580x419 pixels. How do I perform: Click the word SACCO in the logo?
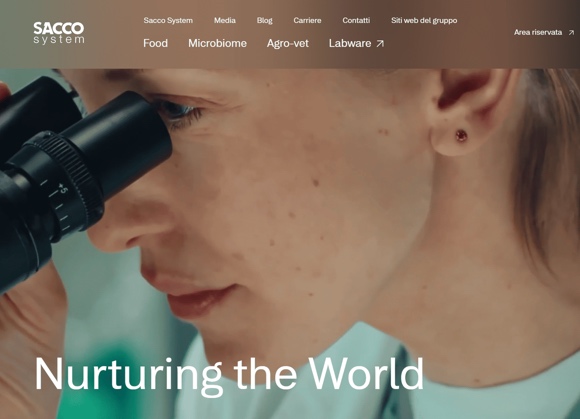[x=59, y=28]
